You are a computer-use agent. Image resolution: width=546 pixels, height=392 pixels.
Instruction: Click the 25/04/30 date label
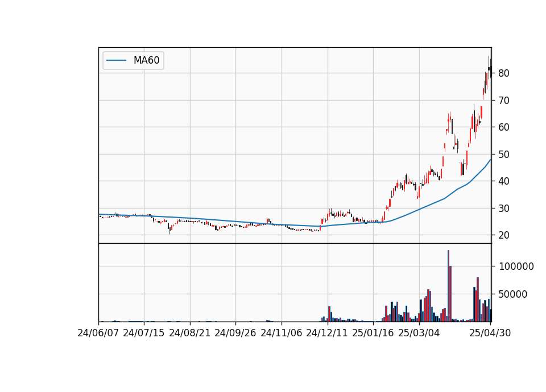(490, 333)
